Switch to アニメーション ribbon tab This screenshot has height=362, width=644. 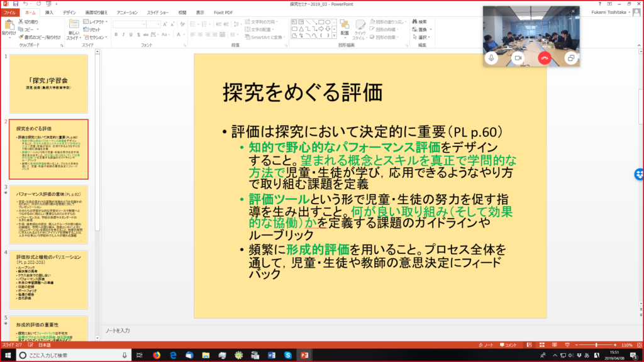tap(127, 12)
